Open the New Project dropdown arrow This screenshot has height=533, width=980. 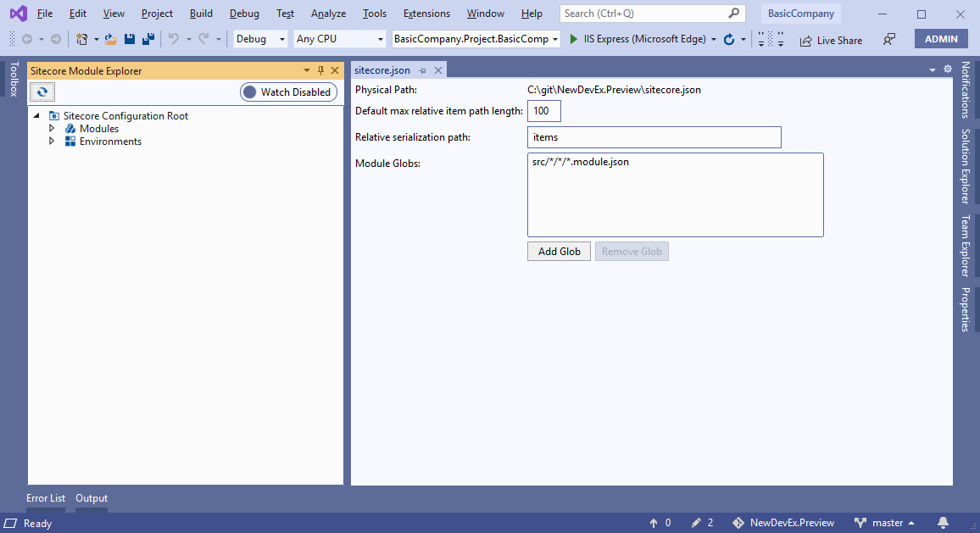97,39
